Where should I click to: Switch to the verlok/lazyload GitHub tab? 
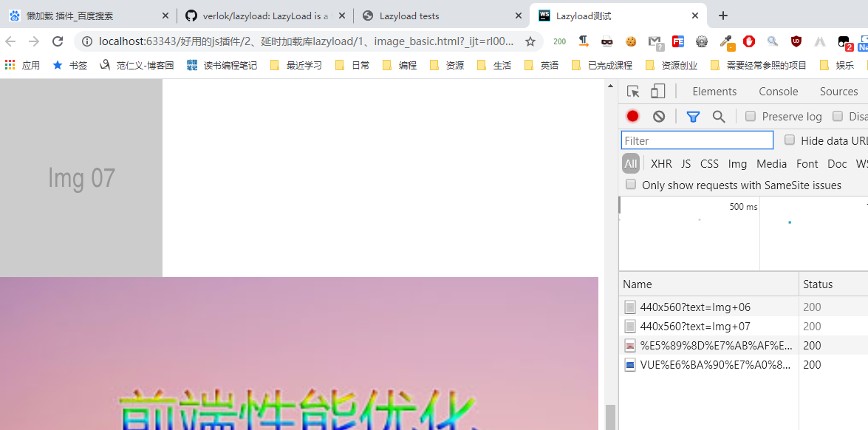tap(264, 16)
